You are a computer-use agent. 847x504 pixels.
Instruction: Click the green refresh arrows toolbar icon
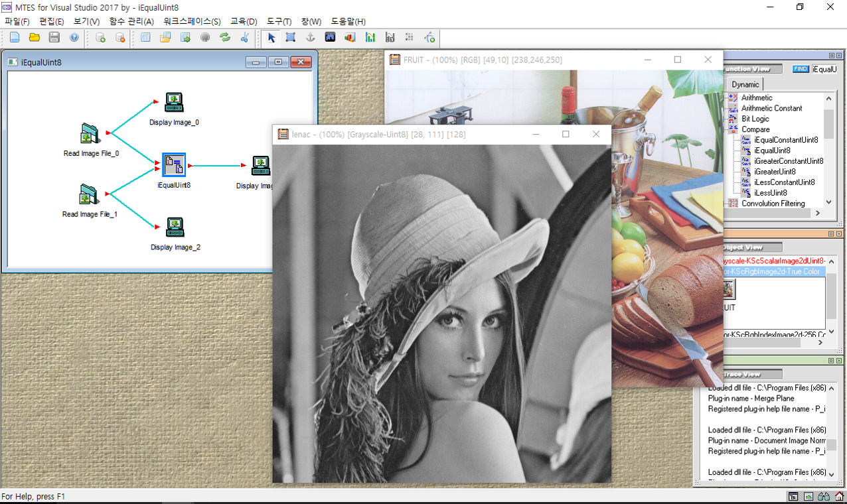(225, 38)
